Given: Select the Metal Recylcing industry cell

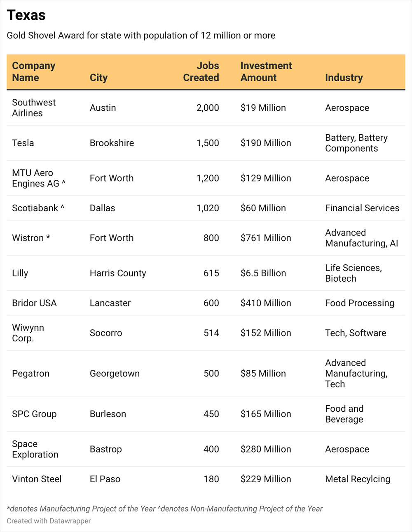Looking at the screenshot, I should 358,479.
